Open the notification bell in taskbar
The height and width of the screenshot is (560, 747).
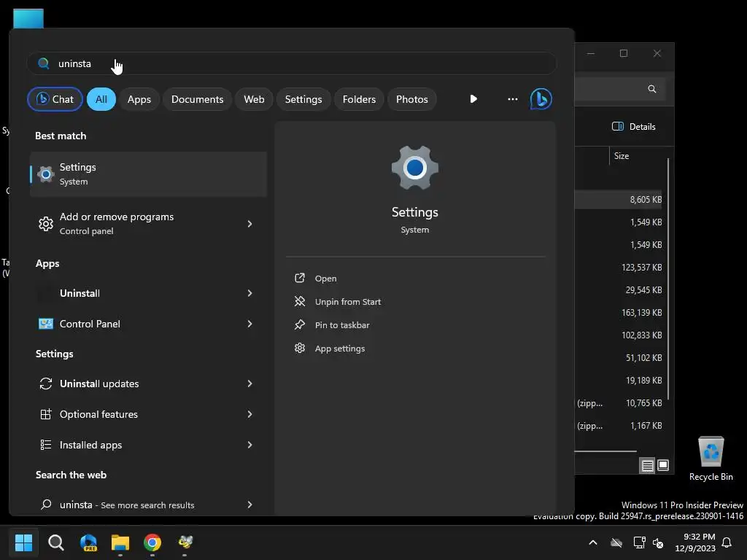pyautogui.click(x=727, y=542)
